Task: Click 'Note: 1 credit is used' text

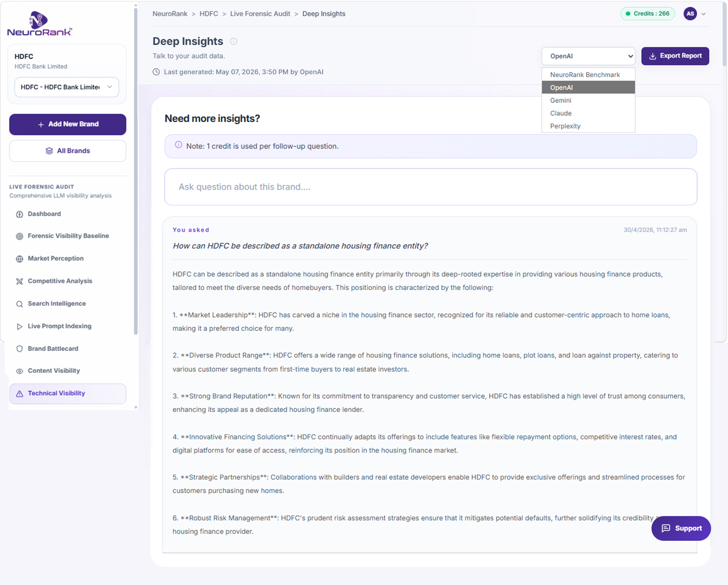Action: (x=262, y=146)
